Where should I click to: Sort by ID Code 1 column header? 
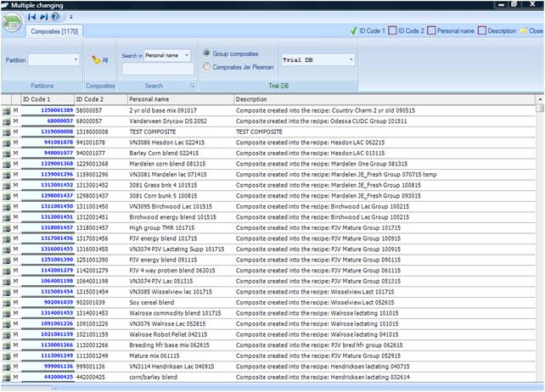point(48,99)
